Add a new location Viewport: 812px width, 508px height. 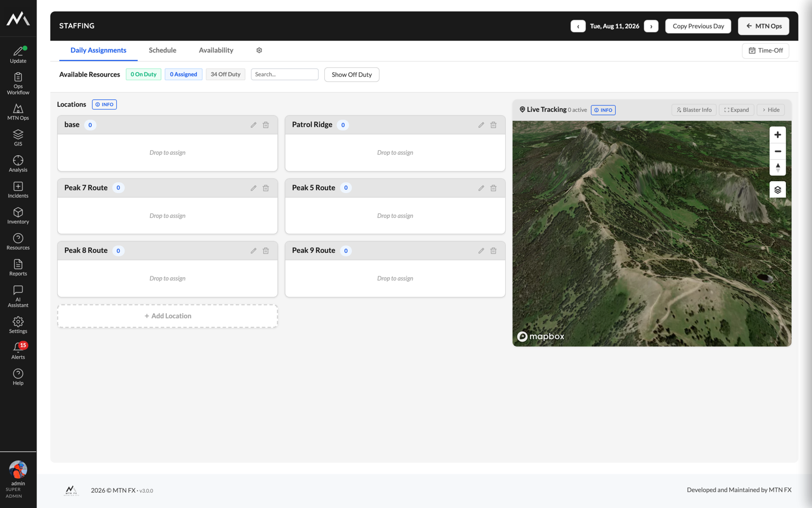pos(167,316)
